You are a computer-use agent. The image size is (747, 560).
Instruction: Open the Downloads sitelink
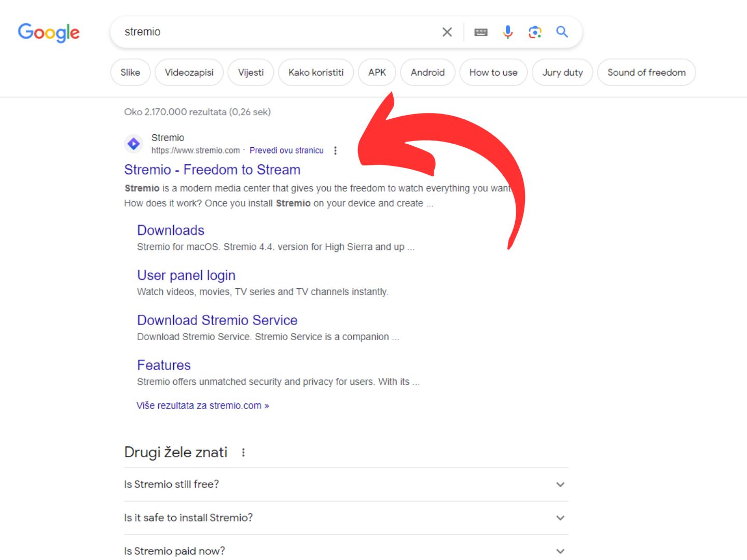pos(171,230)
